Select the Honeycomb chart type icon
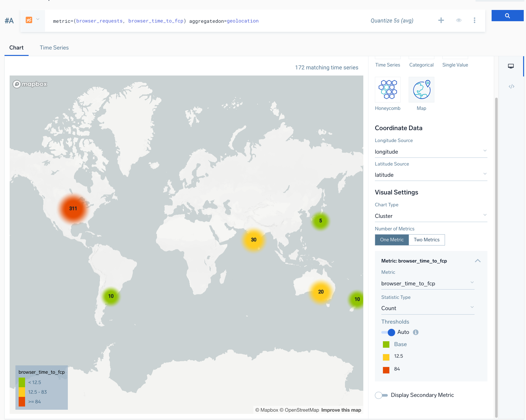Screen dimensions: 526x420 [x=387, y=90]
